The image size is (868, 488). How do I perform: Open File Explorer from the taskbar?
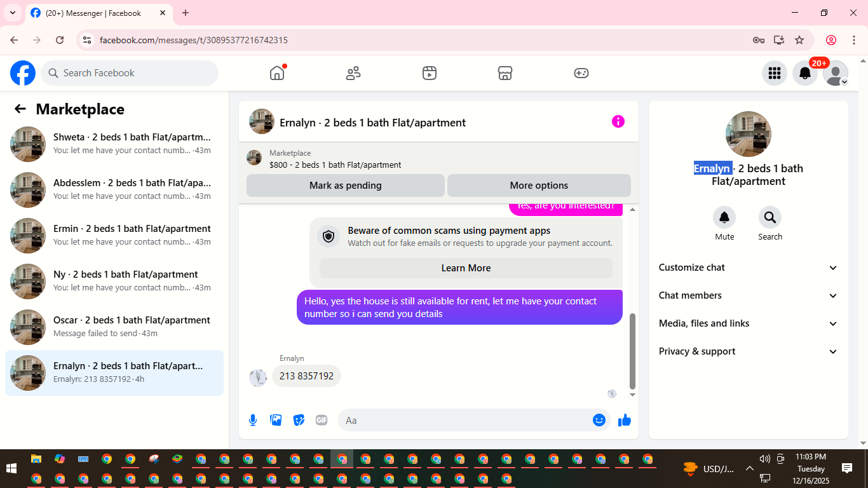36,459
